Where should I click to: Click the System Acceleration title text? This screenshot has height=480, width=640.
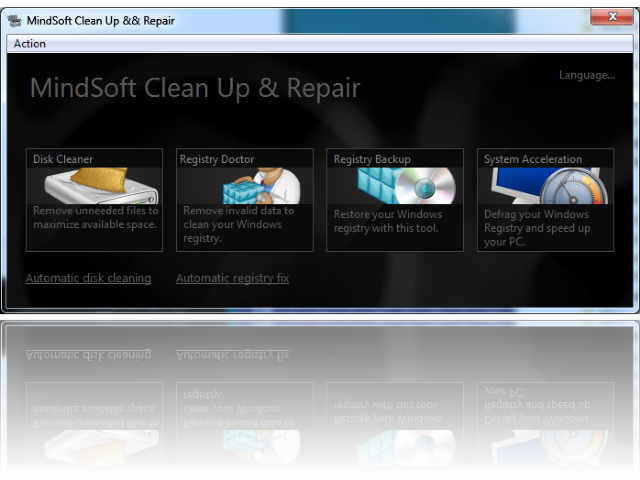point(533,159)
